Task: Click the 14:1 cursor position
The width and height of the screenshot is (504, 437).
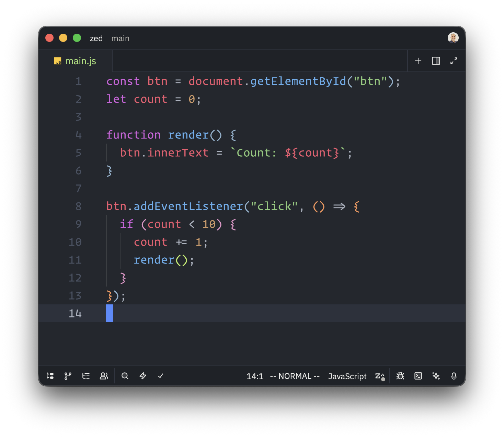Action: pyautogui.click(x=255, y=376)
